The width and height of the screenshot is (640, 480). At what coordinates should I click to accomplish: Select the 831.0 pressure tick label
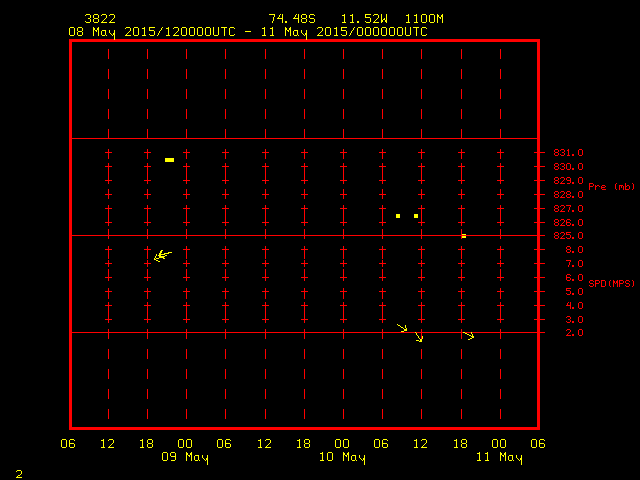(x=569, y=153)
